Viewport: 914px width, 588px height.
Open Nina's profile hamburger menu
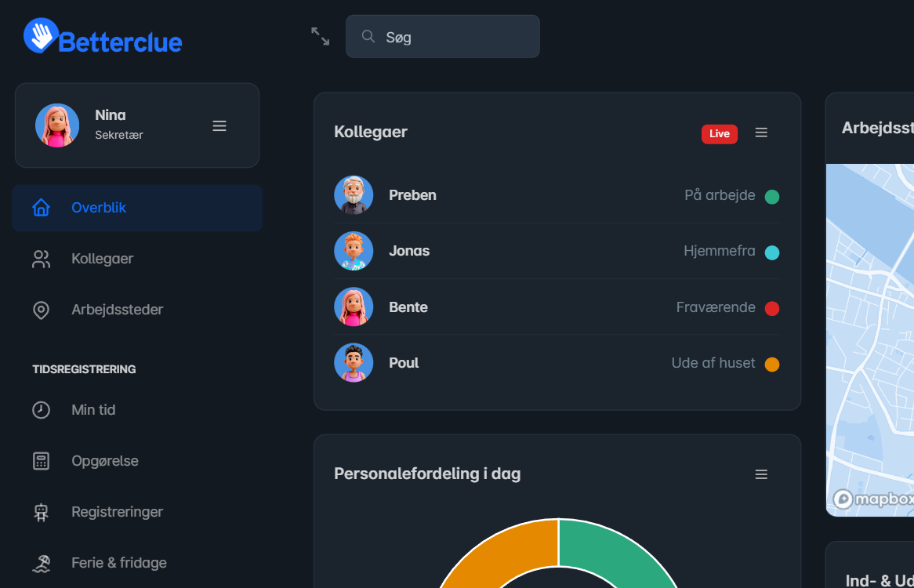219,125
